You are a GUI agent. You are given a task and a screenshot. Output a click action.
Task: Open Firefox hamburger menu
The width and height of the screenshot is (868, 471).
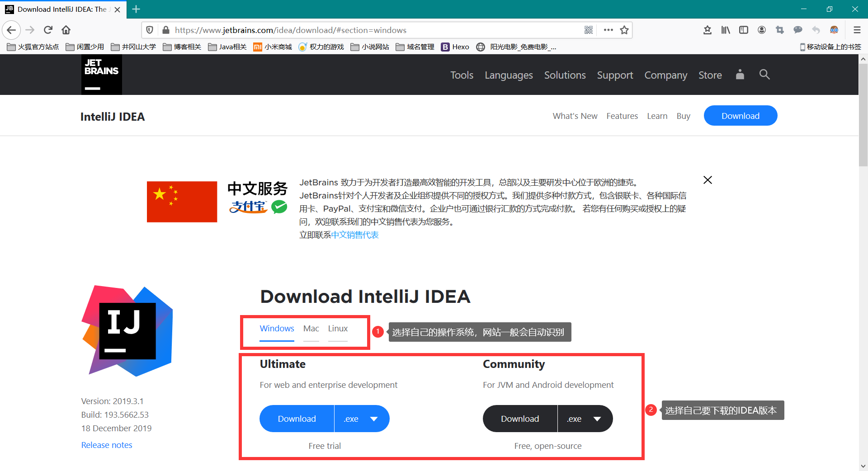pos(857,30)
